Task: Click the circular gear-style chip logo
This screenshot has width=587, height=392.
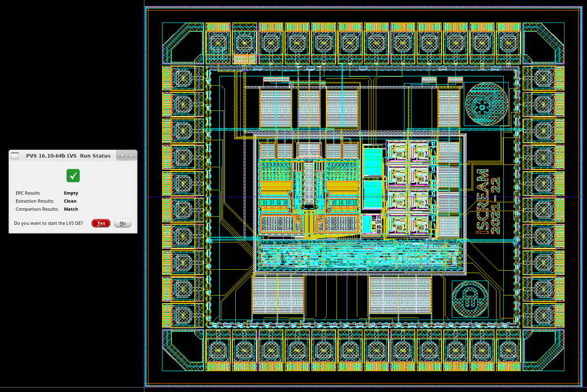Action: coord(486,104)
